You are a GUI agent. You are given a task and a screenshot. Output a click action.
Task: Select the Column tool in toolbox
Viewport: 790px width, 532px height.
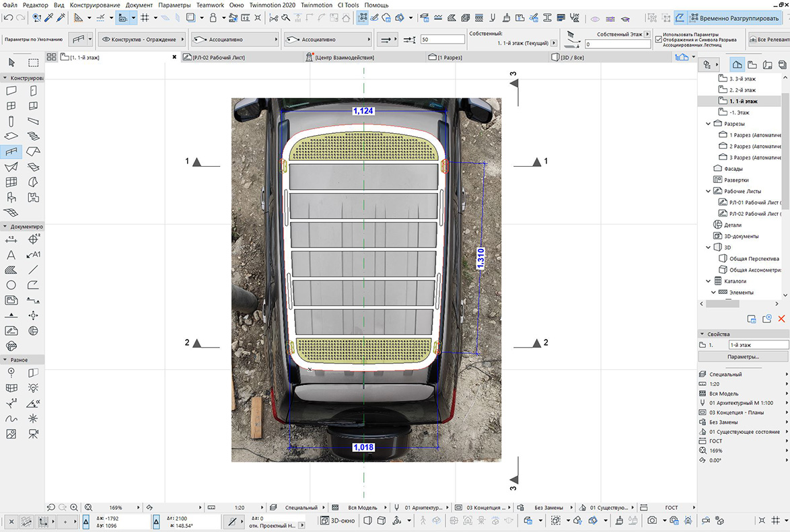11,121
